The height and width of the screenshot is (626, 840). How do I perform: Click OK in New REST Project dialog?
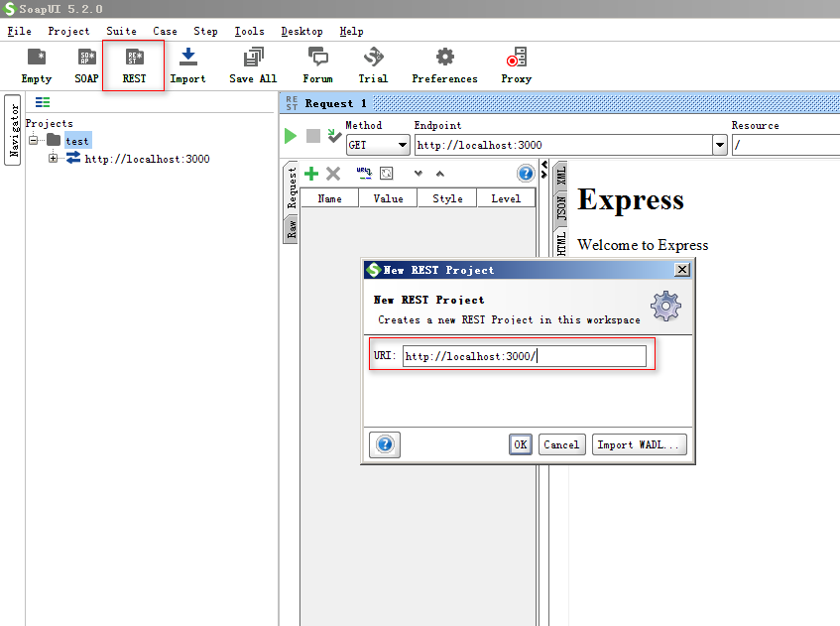[521, 444]
